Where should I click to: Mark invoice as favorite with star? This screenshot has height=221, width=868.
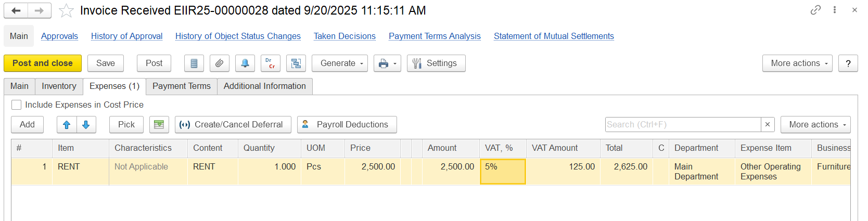coord(66,11)
